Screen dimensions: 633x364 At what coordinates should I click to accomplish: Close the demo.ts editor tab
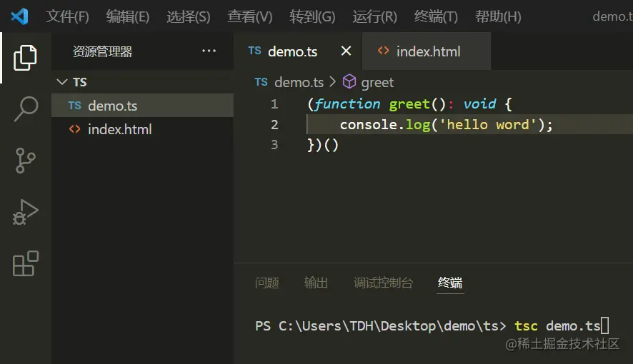click(346, 51)
